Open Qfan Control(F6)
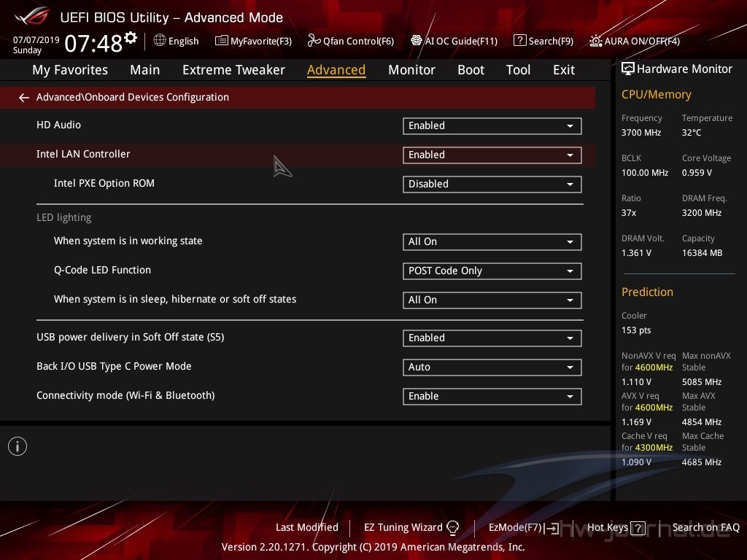 (x=358, y=42)
